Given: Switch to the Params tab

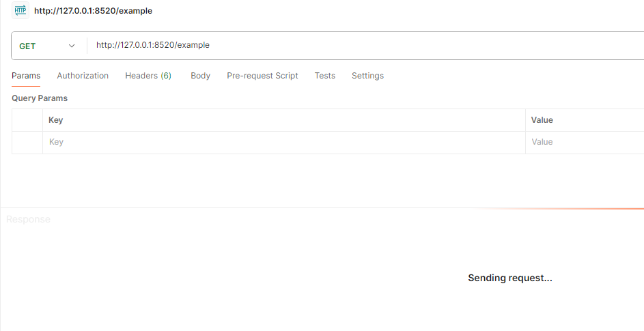Looking at the screenshot, I should pos(26,76).
